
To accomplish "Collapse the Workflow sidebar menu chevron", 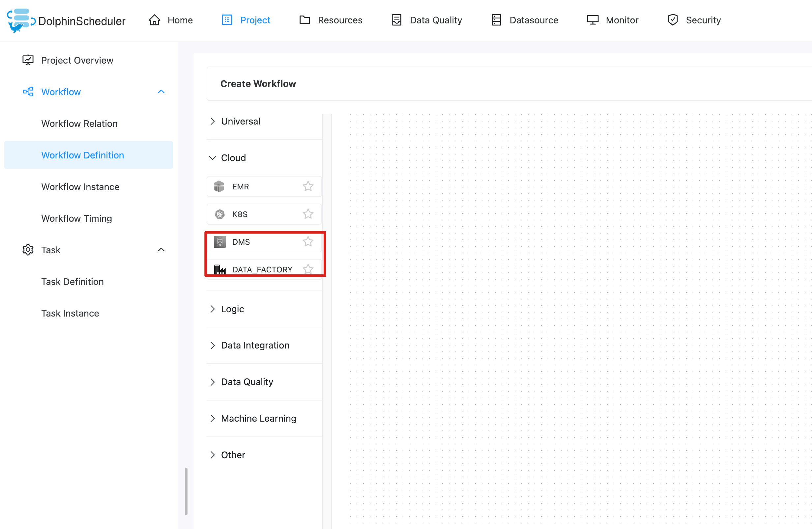I will (x=161, y=92).
